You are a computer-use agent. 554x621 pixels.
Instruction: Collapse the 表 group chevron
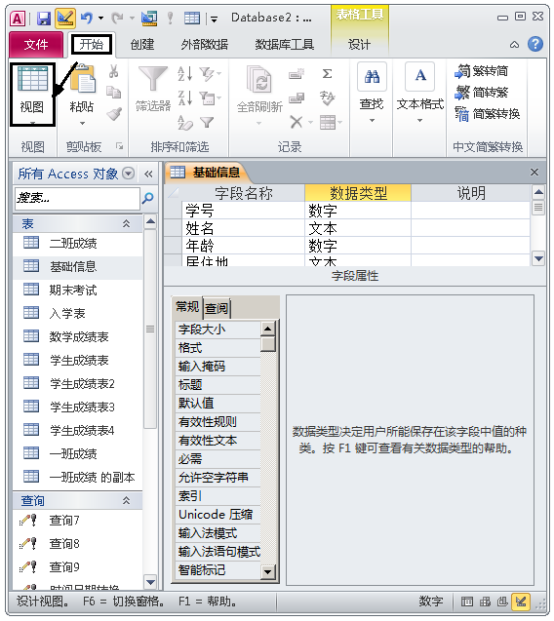126,223
